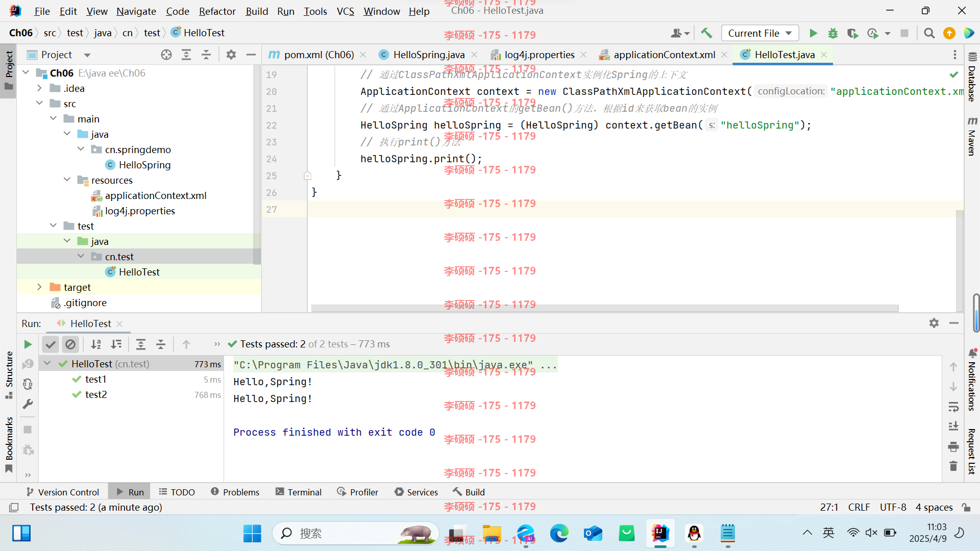Screen dimensions: 980x551
Task: Toggle show passed tests checkmark
Action: point(51,344)
